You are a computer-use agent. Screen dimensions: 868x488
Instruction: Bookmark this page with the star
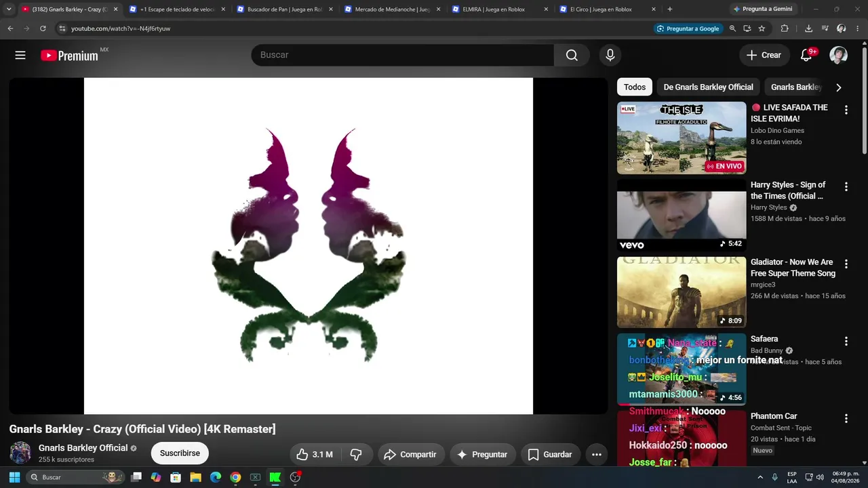click(x=762, y=28)
